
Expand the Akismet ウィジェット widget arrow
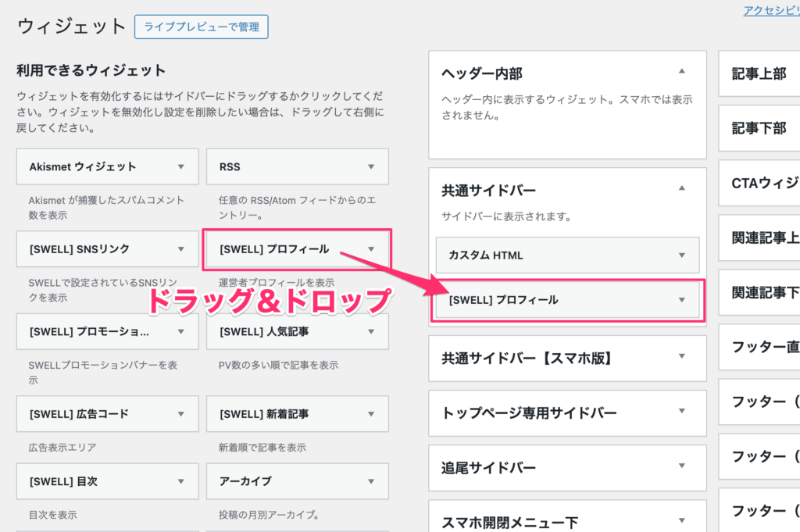181,166
